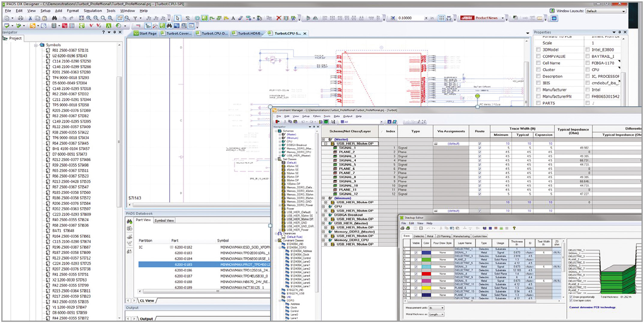
Task: Click the green 'A' annotate icon in second toolbar
Action: point(109,26)
